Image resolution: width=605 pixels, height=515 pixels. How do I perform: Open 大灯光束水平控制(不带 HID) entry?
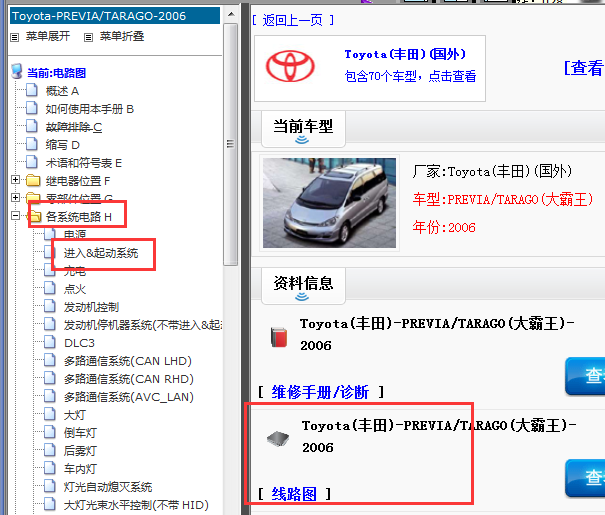136,505
